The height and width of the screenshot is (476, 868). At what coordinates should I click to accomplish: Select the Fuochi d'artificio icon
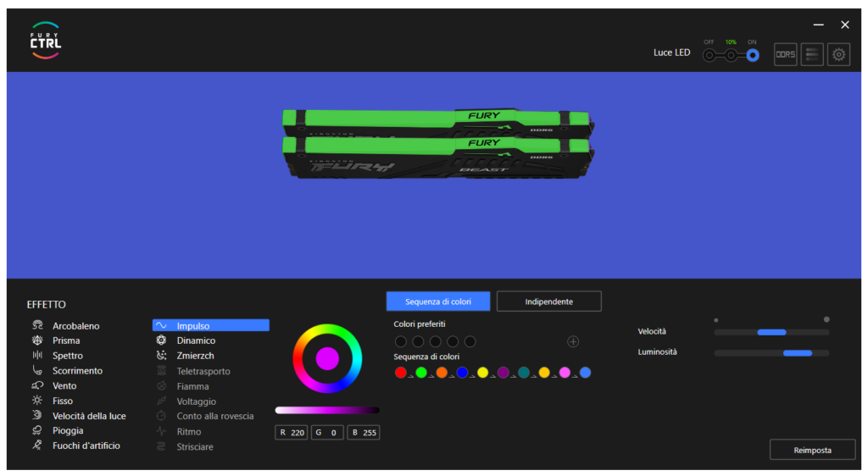click(37, 445)
